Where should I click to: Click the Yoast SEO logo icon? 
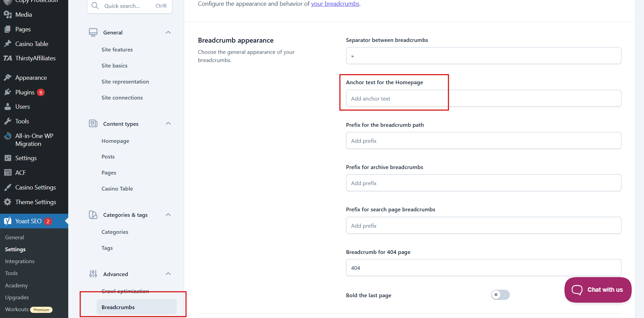pos(8,221)
